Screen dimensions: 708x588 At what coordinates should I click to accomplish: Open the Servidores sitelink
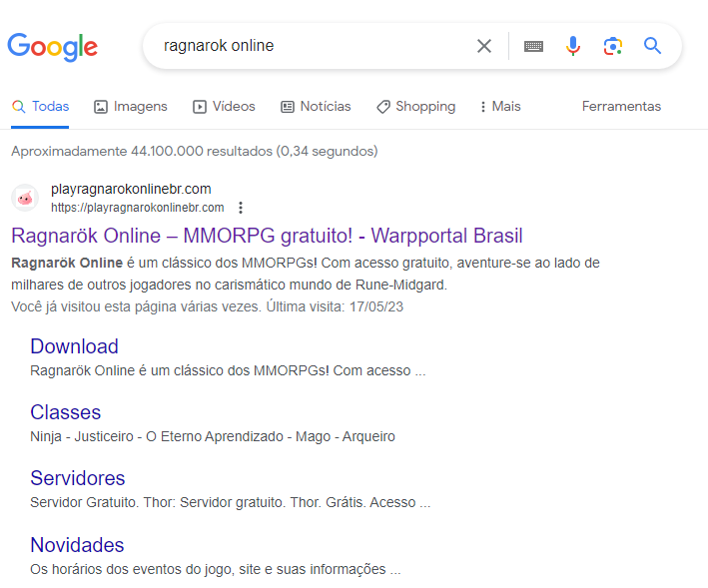click(78, 478)
